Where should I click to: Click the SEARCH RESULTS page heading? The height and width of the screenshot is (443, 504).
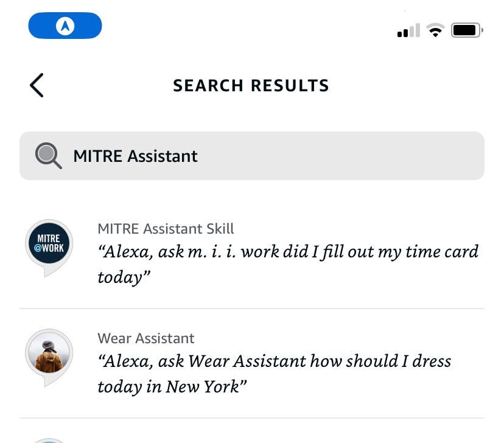[251, 86]
